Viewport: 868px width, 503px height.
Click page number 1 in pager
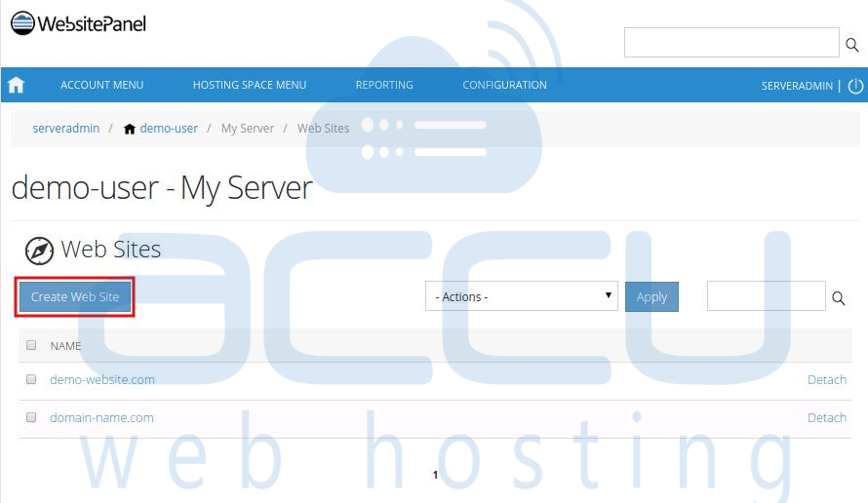tap(435, 475)
